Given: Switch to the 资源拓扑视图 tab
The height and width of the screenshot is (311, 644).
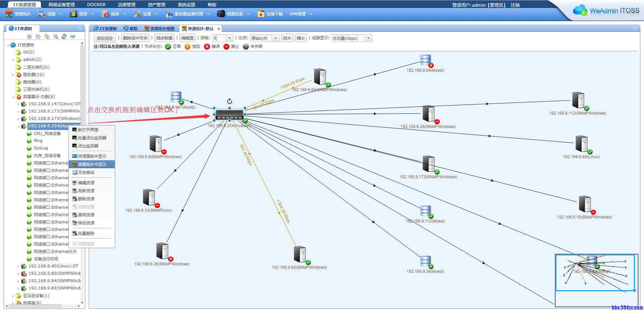Looking at the screenshot, I should coord(160,29).
